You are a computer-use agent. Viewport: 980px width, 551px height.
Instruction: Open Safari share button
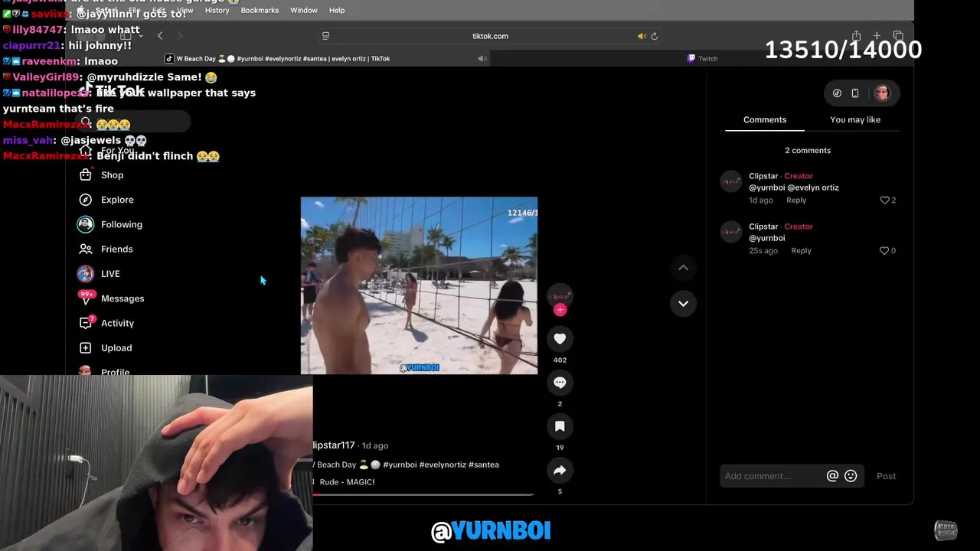pos(856,36)
